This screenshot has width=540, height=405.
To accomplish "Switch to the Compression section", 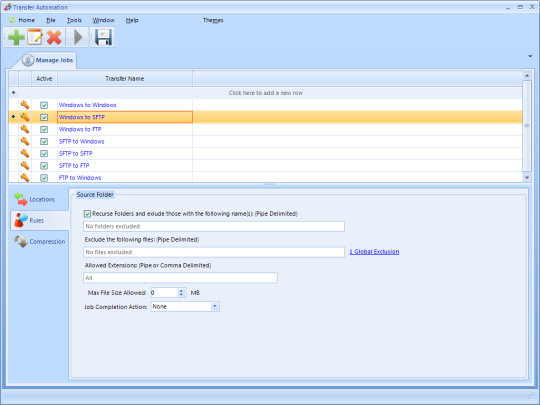I will (39, 241).
